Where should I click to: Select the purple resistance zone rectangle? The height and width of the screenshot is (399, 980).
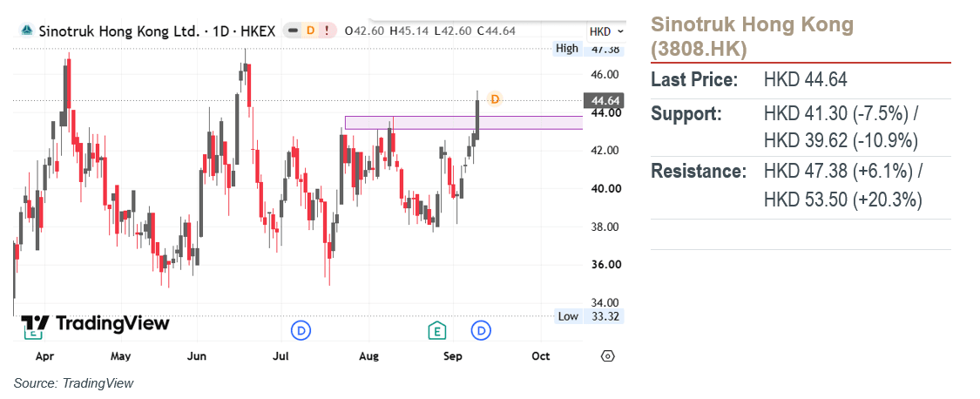[x=463, y=123]
